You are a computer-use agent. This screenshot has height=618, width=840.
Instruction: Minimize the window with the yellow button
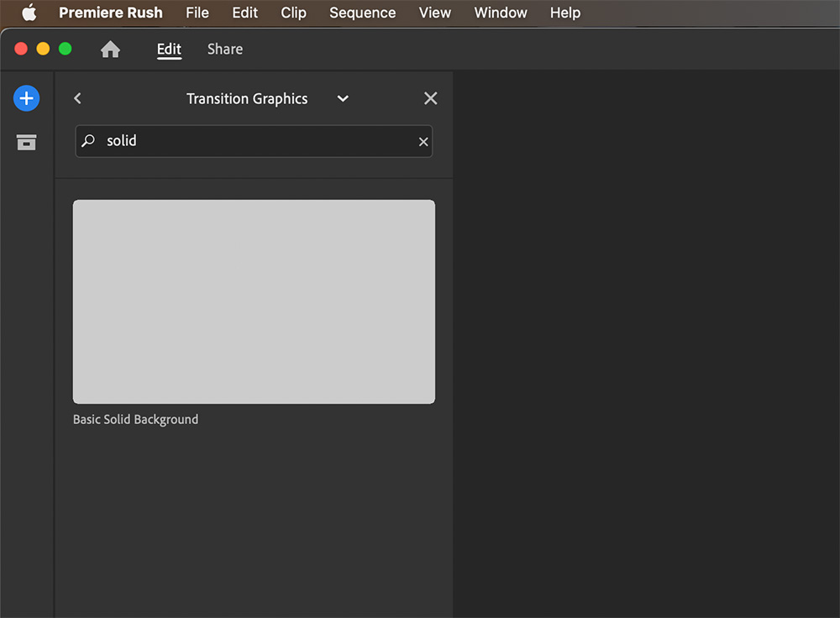pos(43,49)
